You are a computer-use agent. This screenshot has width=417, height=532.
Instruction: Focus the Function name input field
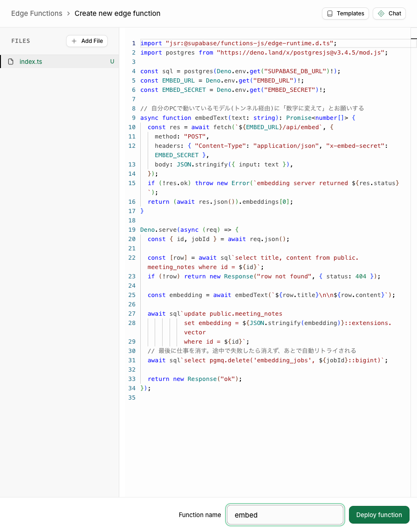coord(285,515)
